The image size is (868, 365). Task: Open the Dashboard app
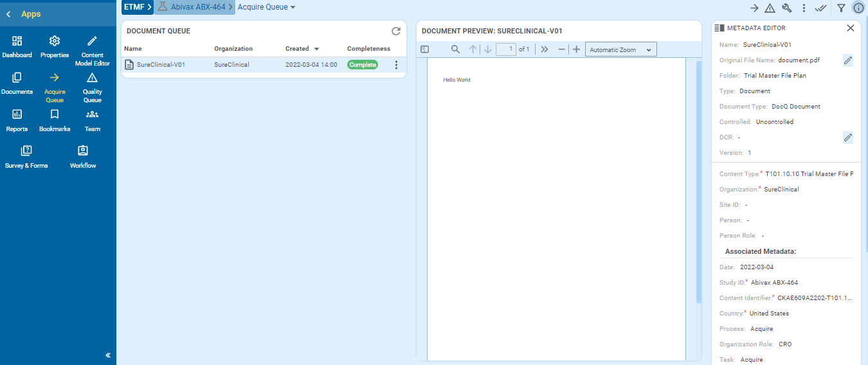click(17, 46)
